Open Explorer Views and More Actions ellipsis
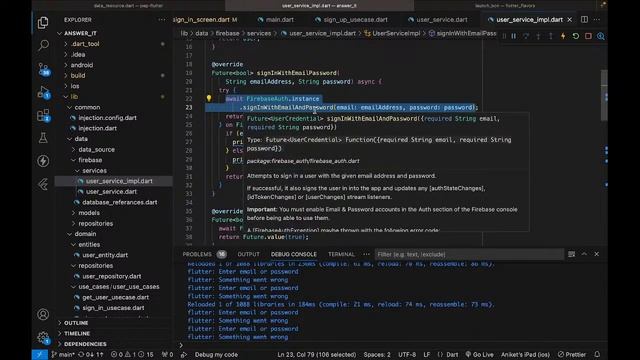Screen dimensions: 640x360 point(162,20)
